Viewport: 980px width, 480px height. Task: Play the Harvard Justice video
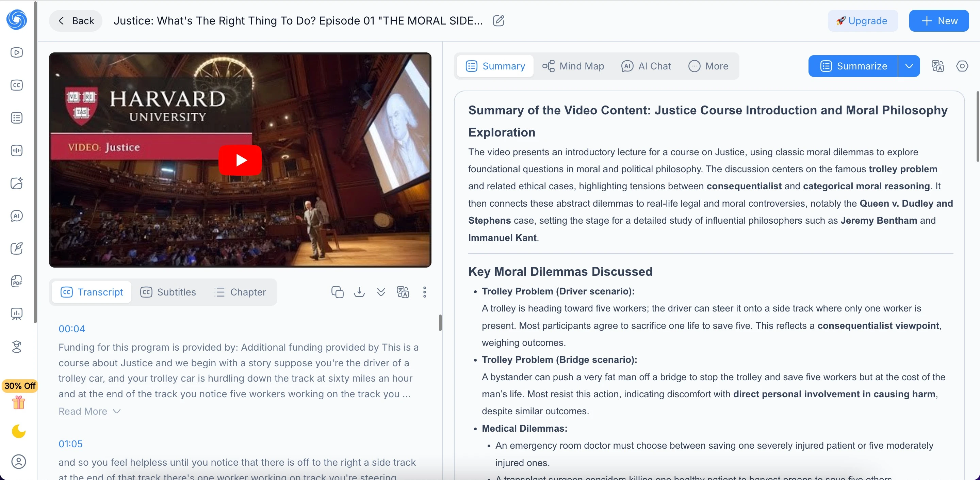pyautogui.click(x=240, y=160)
